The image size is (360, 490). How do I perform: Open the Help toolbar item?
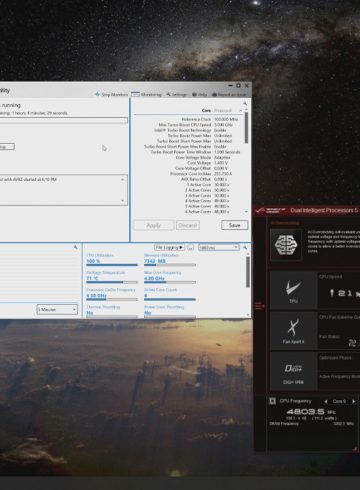tap(199, 94)
